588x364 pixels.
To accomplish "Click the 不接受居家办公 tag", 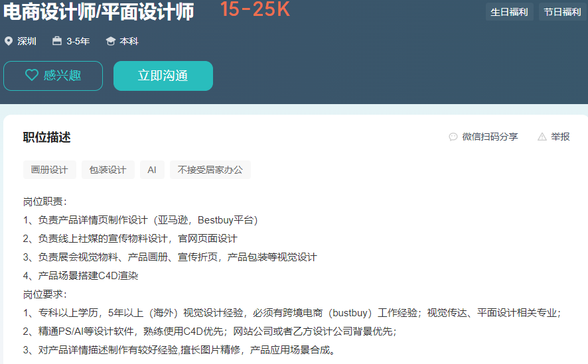I will click(210, 170).
